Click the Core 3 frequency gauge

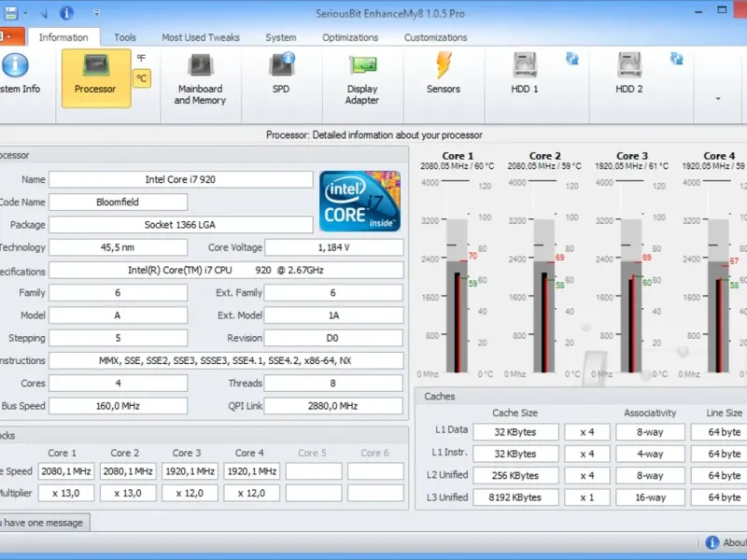(631, 278)
